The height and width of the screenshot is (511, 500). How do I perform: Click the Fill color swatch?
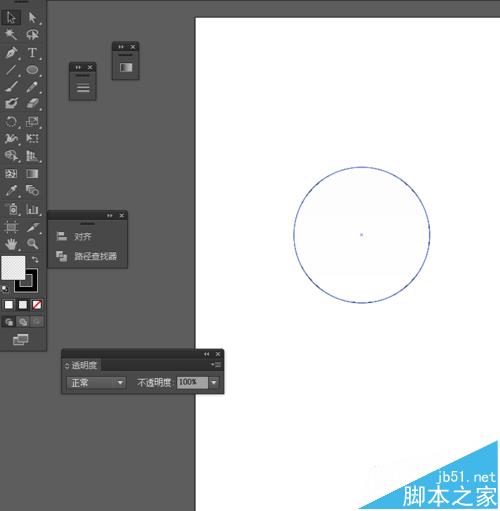pos(13,268)
